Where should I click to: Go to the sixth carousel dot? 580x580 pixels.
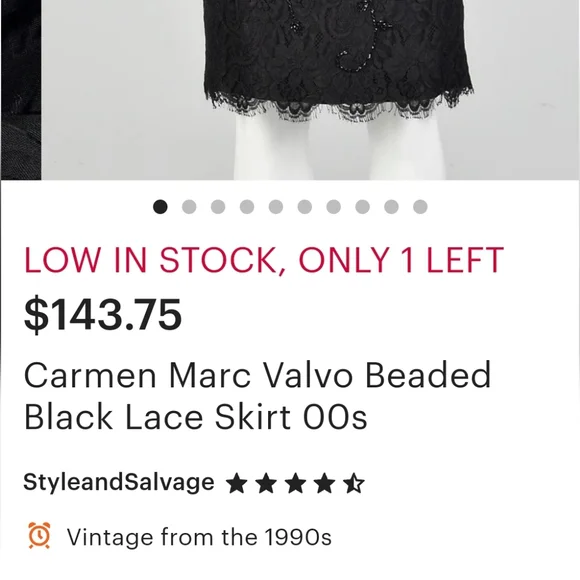[304, 206]
